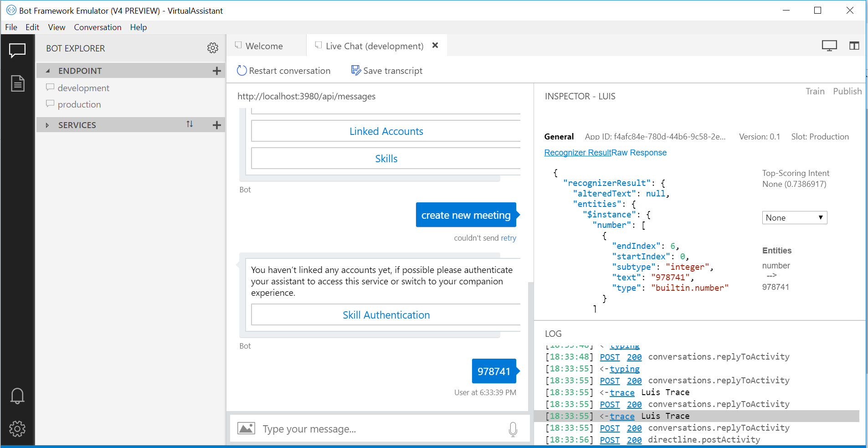Open the Edit menu
This screenshot has height=448, width=868.
(x=32, y=27)
